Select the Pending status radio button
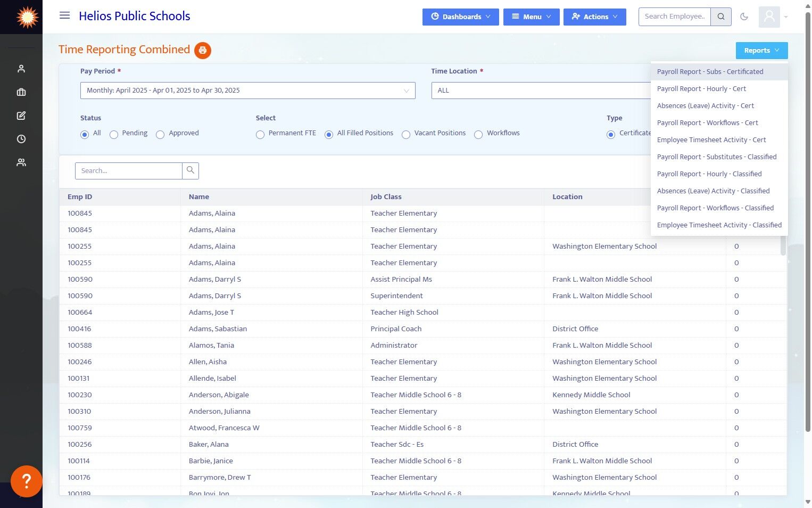 [x=114, y=135]
